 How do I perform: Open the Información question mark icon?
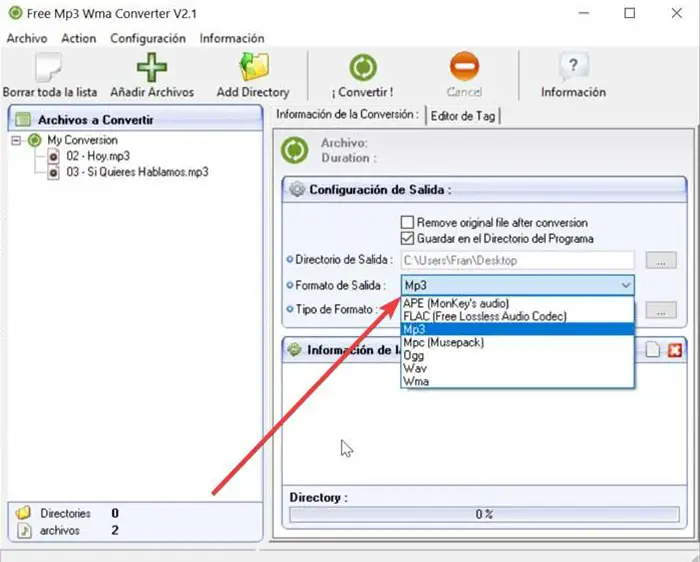click(x=573, y=67)
